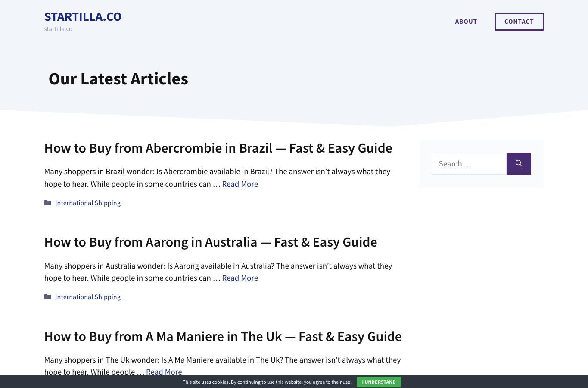Viewport: 588px width, 388px height.
Task: Open International Shipping category under Aarong article
Action: (x=88, y=297)
